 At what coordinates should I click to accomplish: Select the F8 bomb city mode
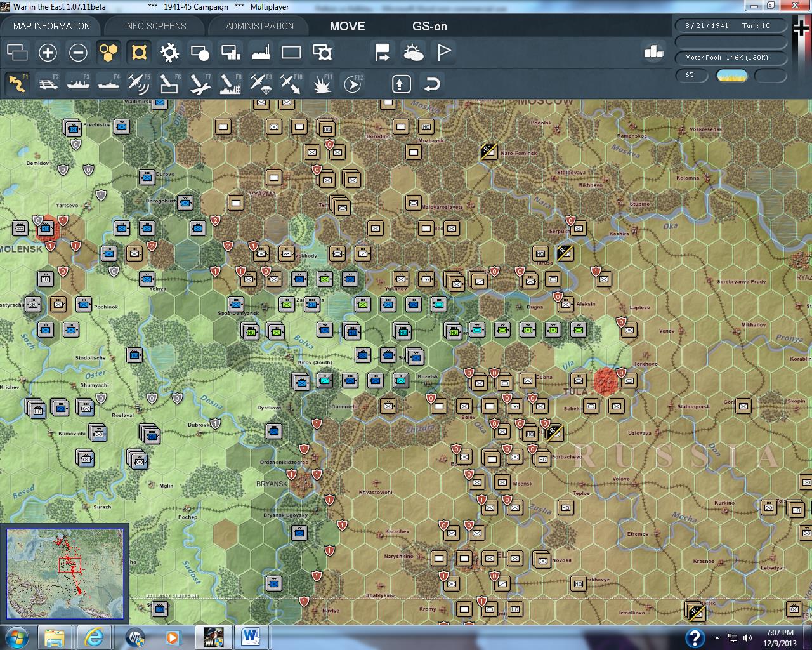(230, 84)
